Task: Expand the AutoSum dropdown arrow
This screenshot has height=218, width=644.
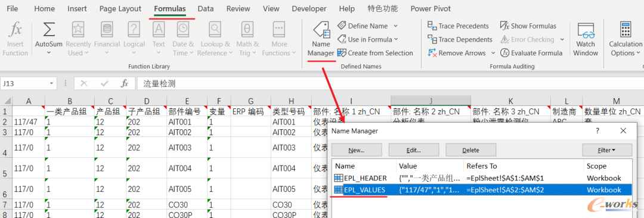Action: [49, 53]
